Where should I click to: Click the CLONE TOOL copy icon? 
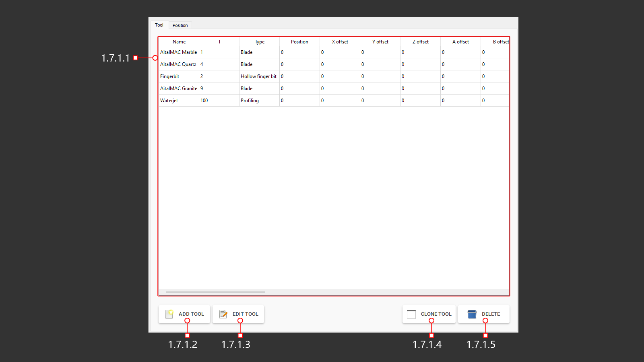click(411, 314)
